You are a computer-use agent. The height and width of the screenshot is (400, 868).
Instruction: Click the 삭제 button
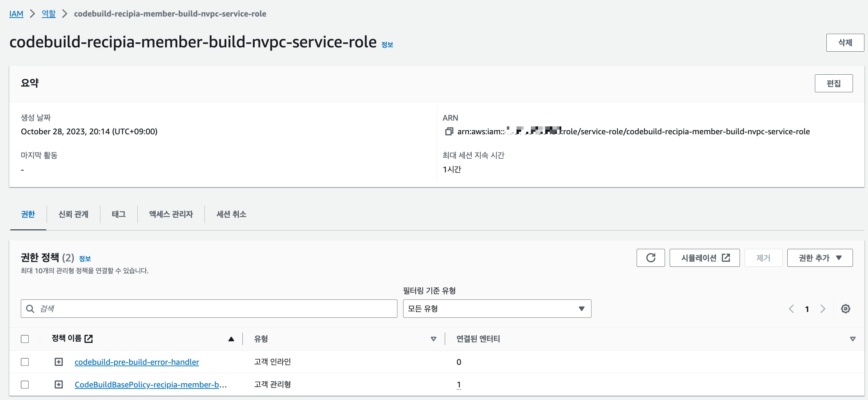(845, 43)
